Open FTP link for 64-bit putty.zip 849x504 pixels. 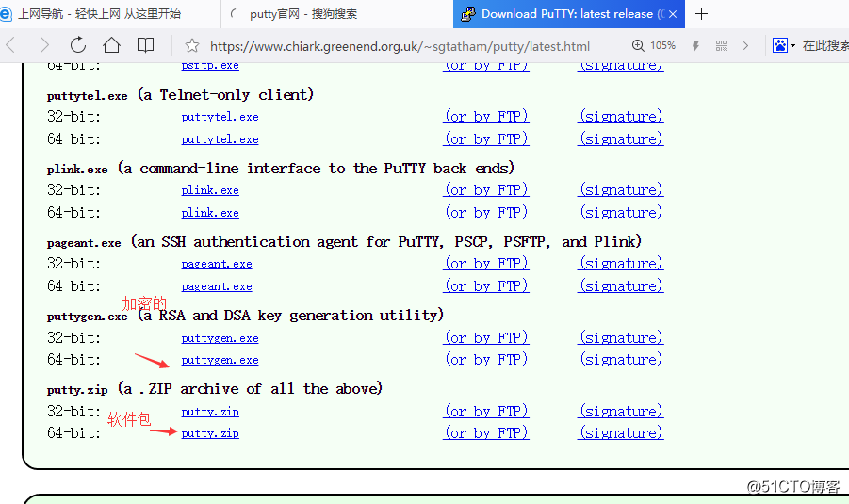click(485, 433)
